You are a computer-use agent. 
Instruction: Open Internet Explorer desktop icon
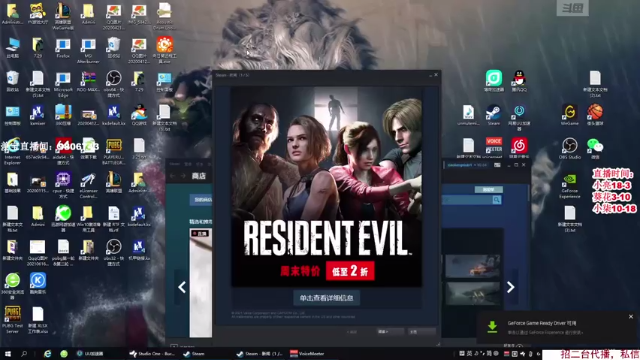tap(12, 151)
